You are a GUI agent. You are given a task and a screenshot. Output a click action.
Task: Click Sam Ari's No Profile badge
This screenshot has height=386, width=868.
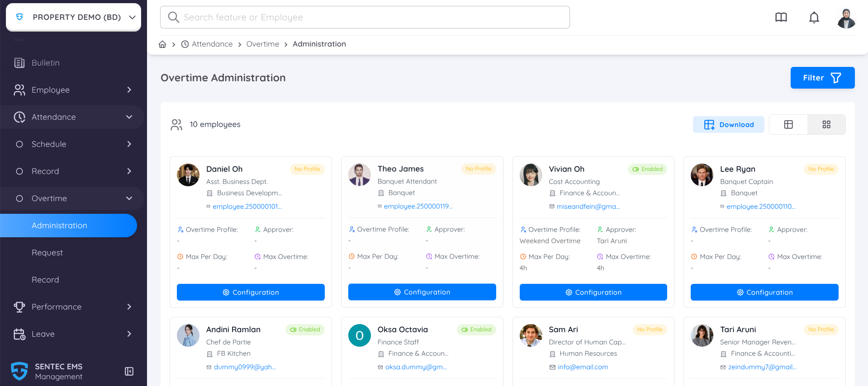pos(650,330)
